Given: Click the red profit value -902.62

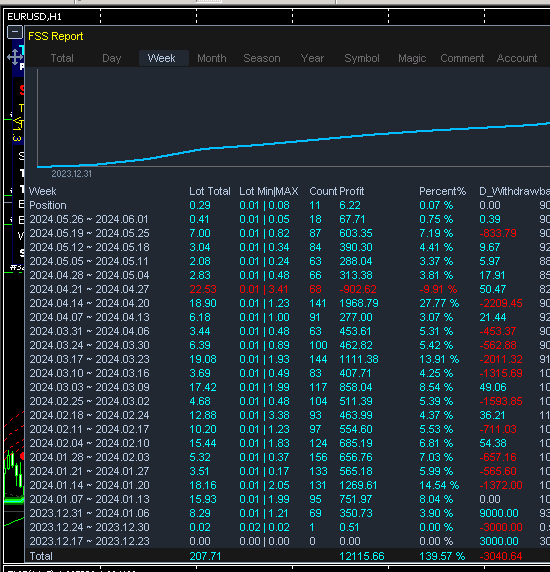Looking at the screenshot, I should [358, 289].
